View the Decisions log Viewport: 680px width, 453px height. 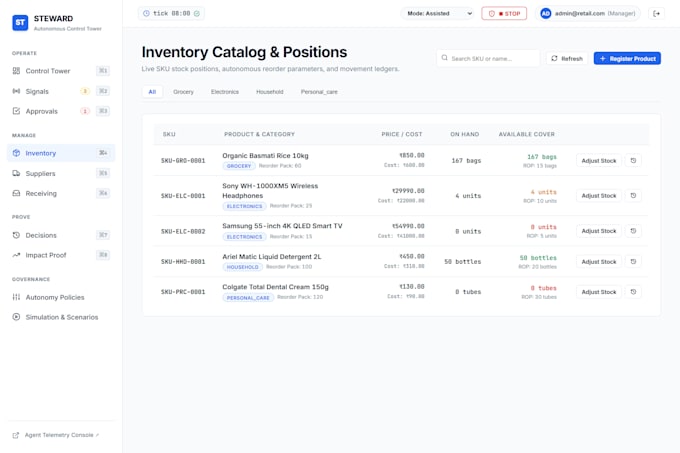[61, 235]
